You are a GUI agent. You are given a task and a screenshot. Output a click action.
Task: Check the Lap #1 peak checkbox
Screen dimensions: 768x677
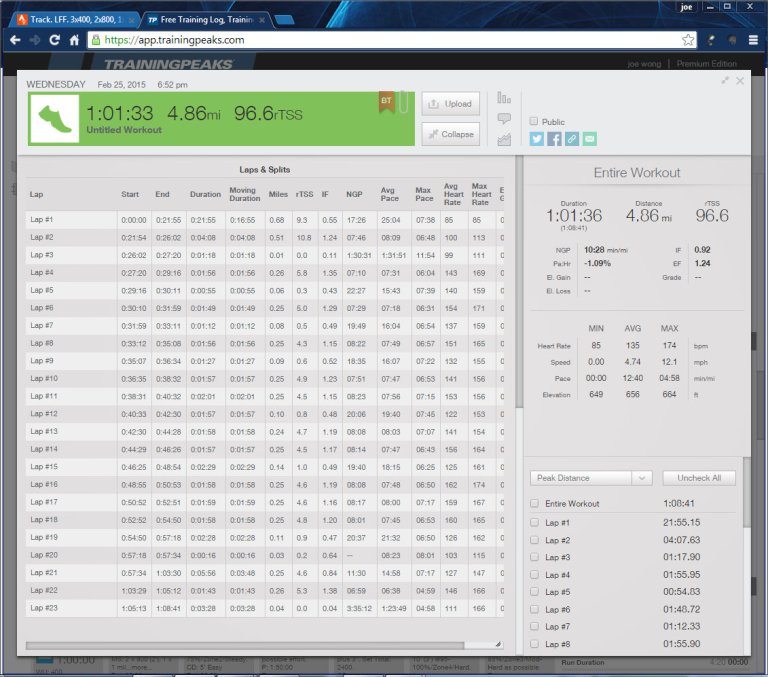535,523
